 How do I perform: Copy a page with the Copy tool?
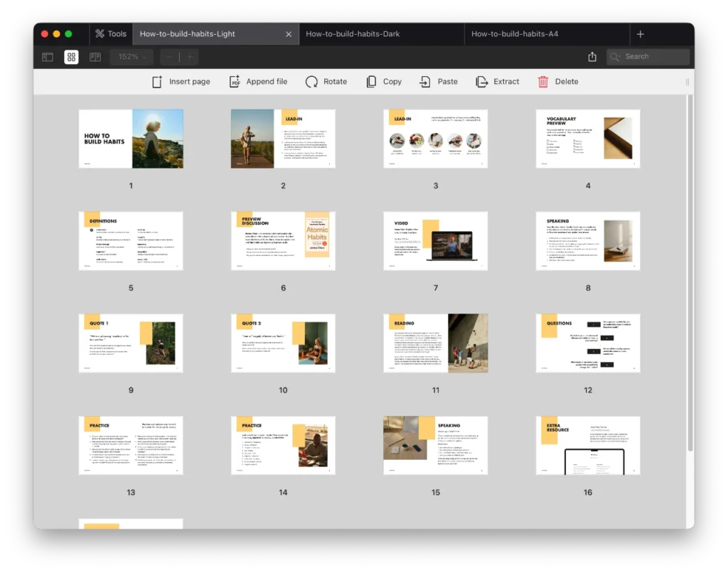click(x=383, y=81)
